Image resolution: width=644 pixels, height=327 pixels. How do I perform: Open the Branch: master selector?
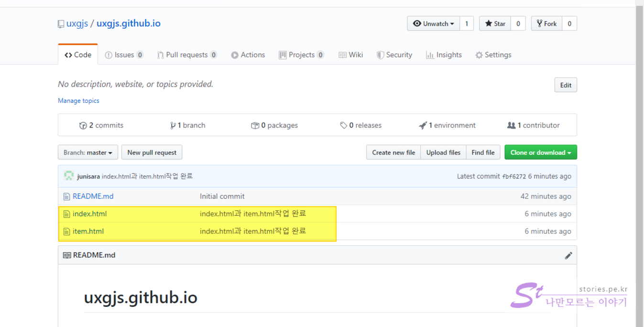87,153
